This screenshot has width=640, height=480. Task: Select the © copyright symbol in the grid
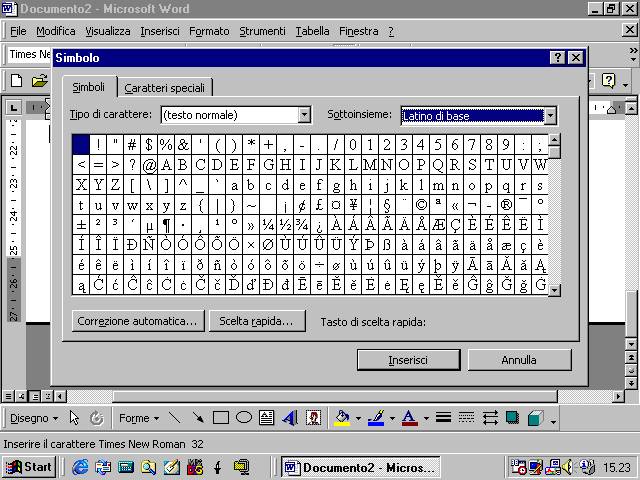[421, 204]
